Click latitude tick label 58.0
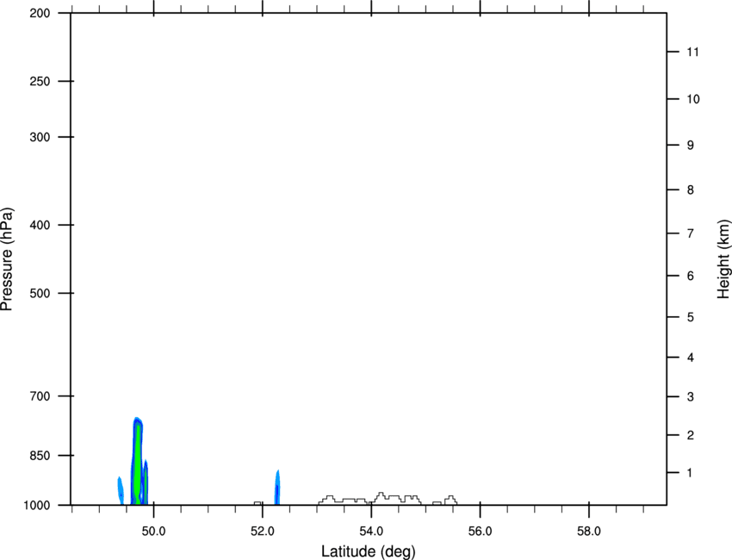 (x=589, y=532)
